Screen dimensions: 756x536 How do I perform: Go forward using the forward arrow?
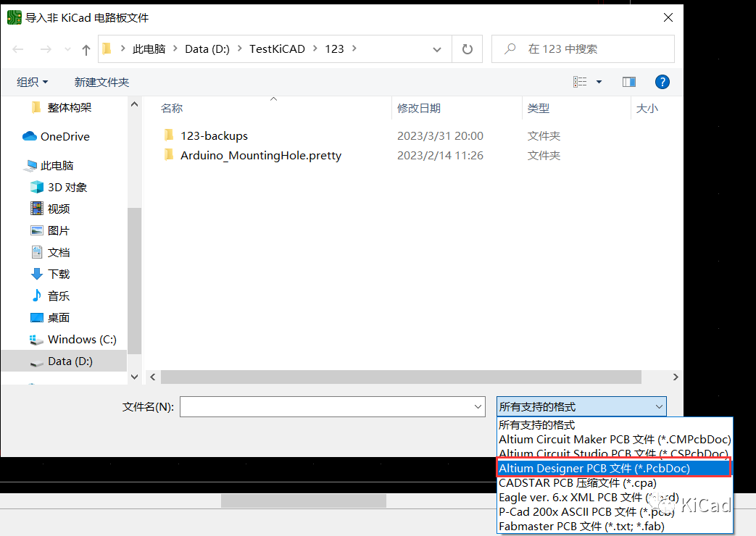pyautogui.click(x=46, y=49)
